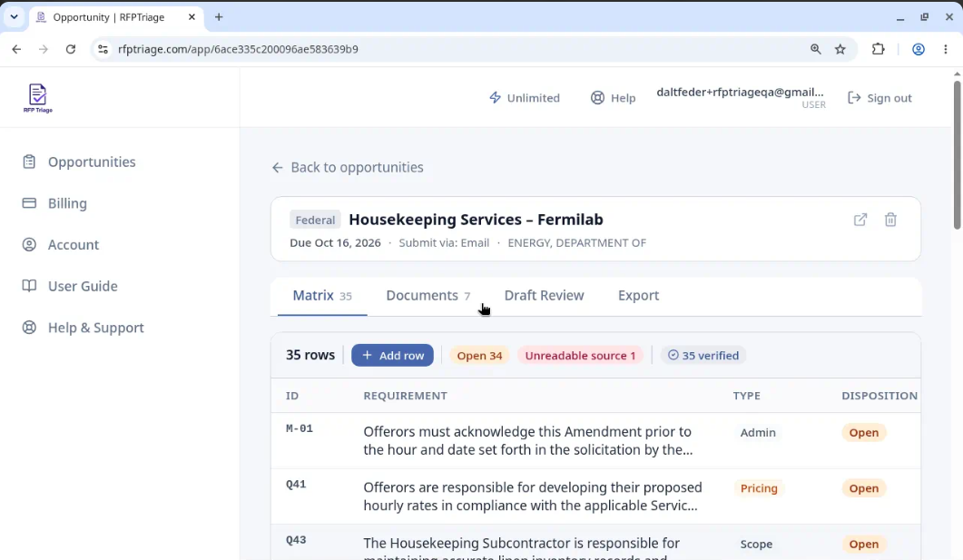Open the tab search dropdown arrow
Screen dimensions: 963x560
pyautogui.click(x=15, y=17)
